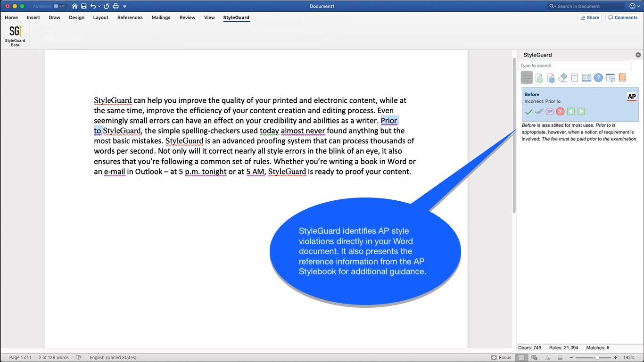
Task: Click the Page 1 of 1 indicator
Action: click(21, 358)
